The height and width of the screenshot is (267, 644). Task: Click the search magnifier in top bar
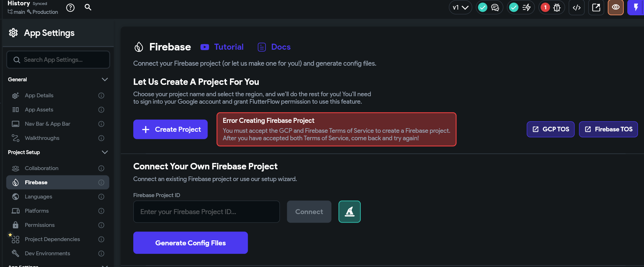coord(88,7)
